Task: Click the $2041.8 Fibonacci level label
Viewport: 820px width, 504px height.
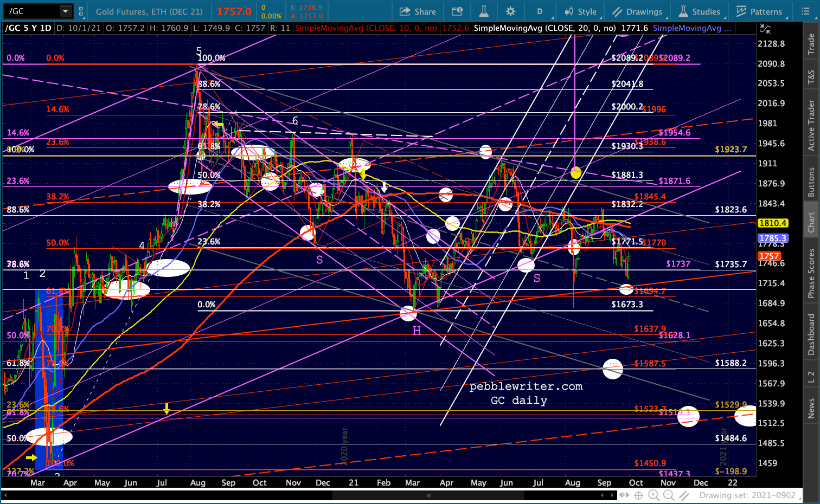Action: point(627,84)
